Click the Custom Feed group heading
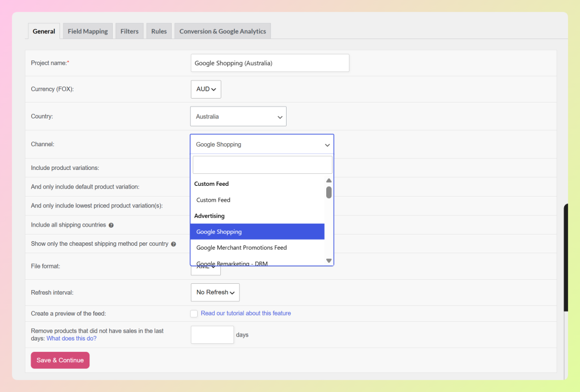This screenshot has height=392, width=580. click(211, 184)
